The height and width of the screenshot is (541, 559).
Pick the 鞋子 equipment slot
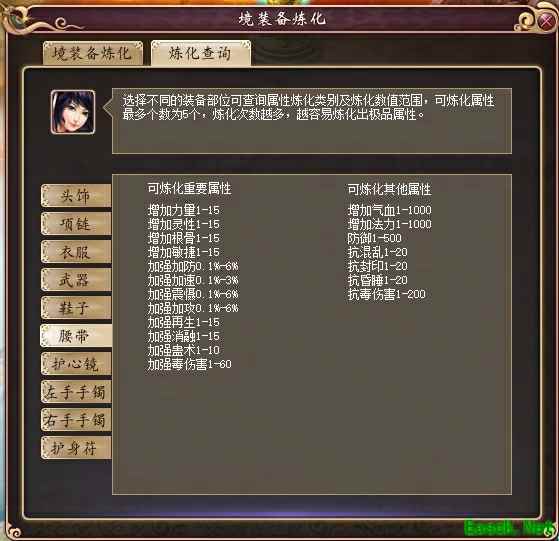[x=76, y=308]
